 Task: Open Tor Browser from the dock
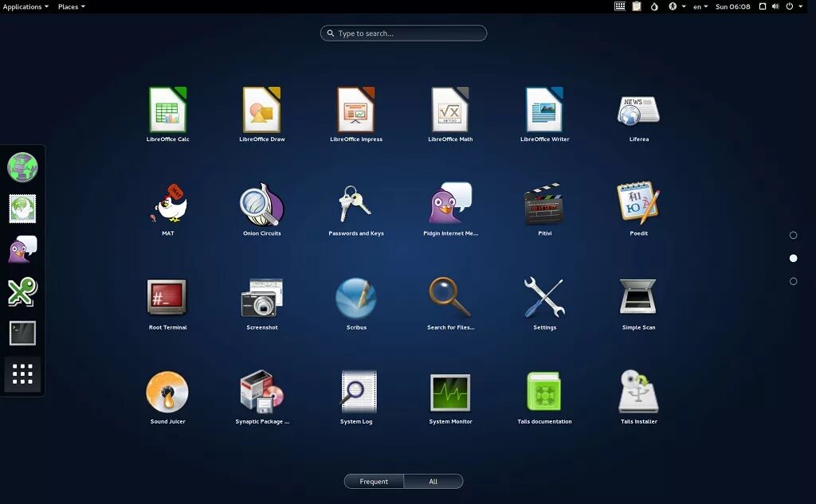[22, 167]
